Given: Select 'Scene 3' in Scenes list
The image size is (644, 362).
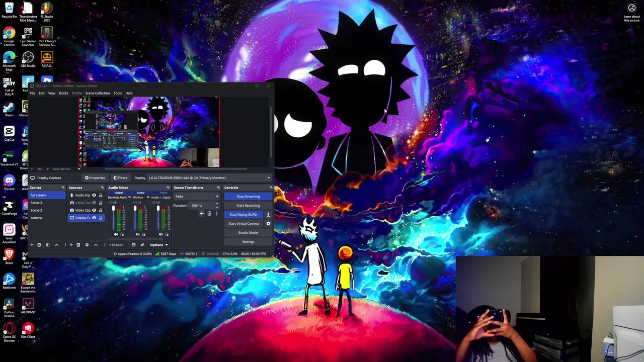Looking at the screenshot, I should point(47,203).
